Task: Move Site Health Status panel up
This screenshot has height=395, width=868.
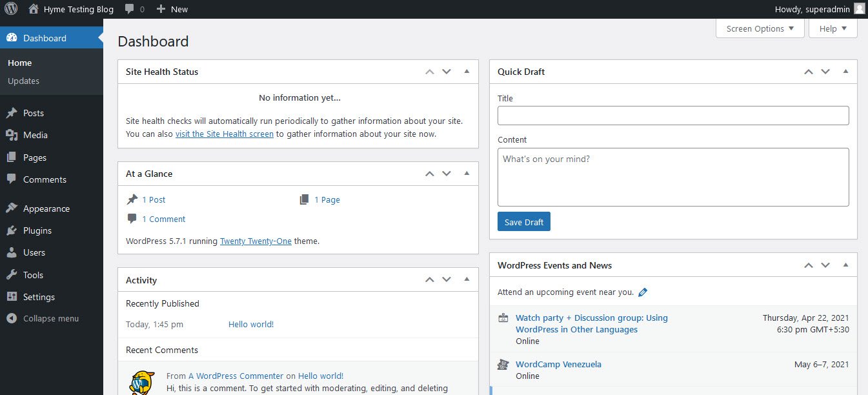Action: pyautogui.click(x=430, y=72)
